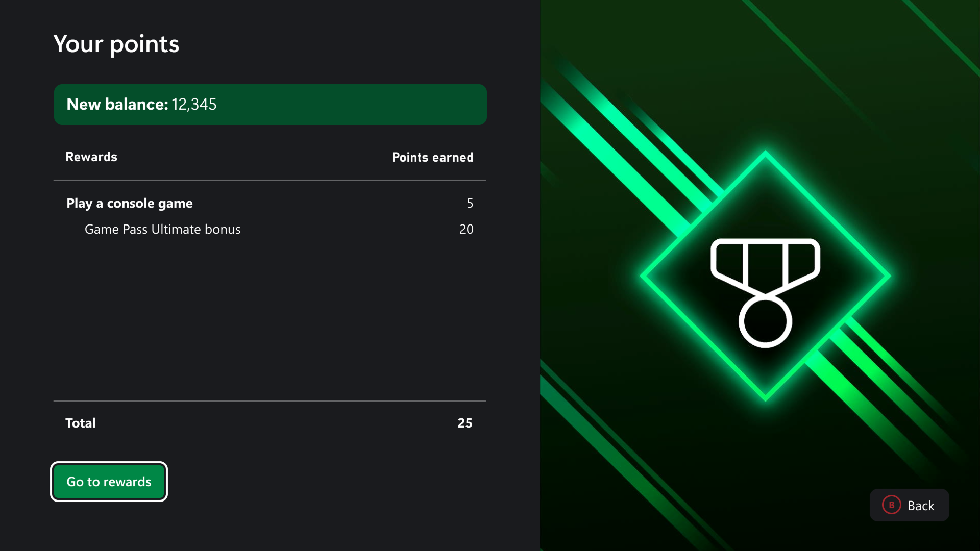Click the Rewards column header
980x551 pixels.
pyautogui.click(x=91, y=157)
